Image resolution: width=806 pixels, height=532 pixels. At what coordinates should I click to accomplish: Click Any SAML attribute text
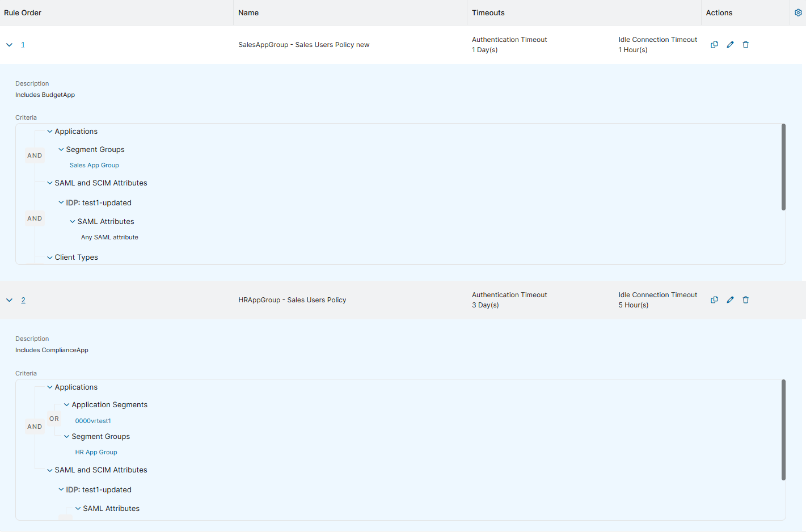click(x=109, y=238)
